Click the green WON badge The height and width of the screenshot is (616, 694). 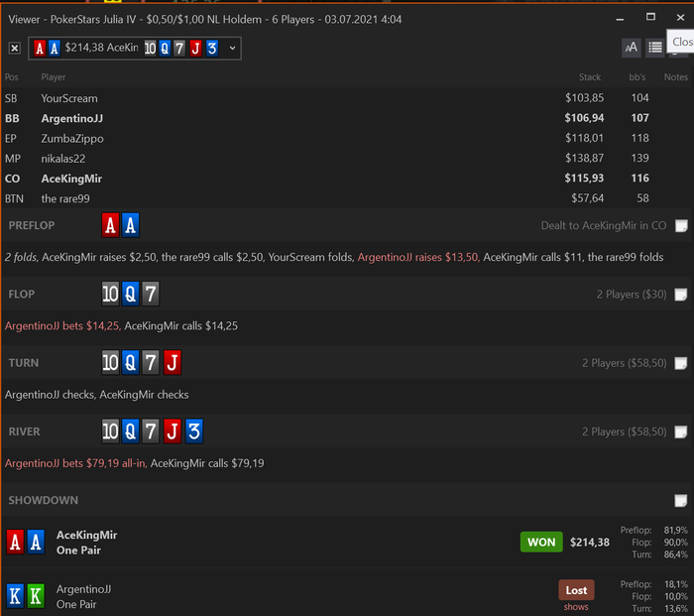click(x=541, y=542)
